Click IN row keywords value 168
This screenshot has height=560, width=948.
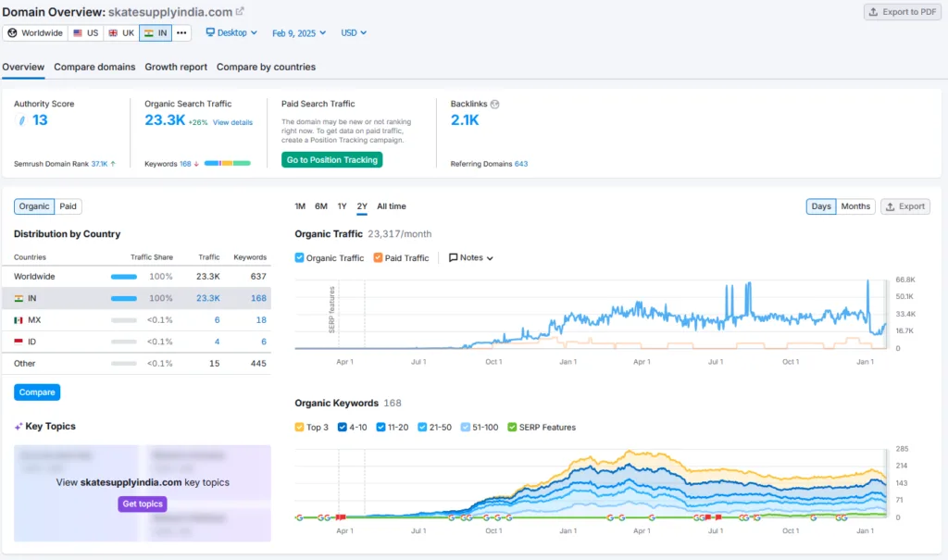259,298
